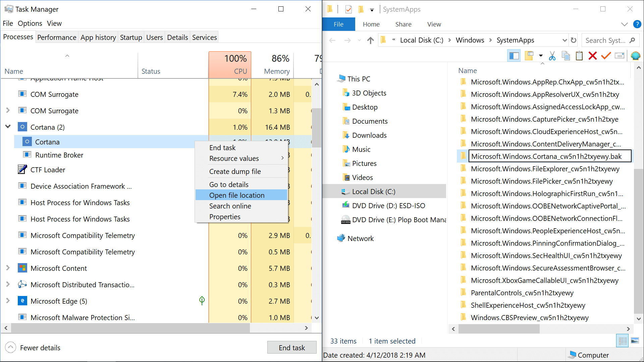The height and width of the screenshot is (362, 644).
Task: Click the Paste clipboard icon
Action: pos(579,56)
